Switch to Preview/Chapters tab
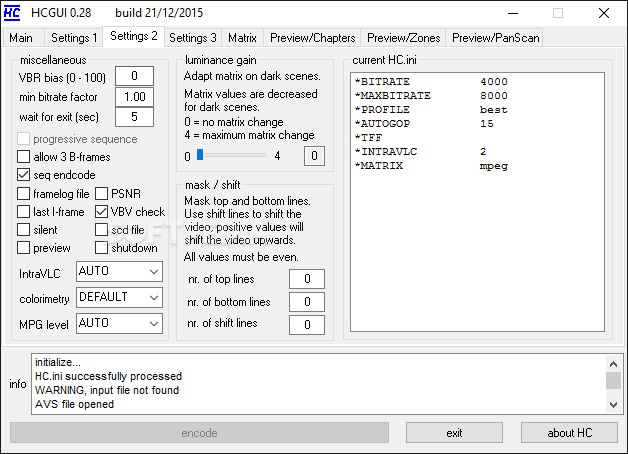The height and width of the screenshot is (454, 628). click(x=312, y=38)
